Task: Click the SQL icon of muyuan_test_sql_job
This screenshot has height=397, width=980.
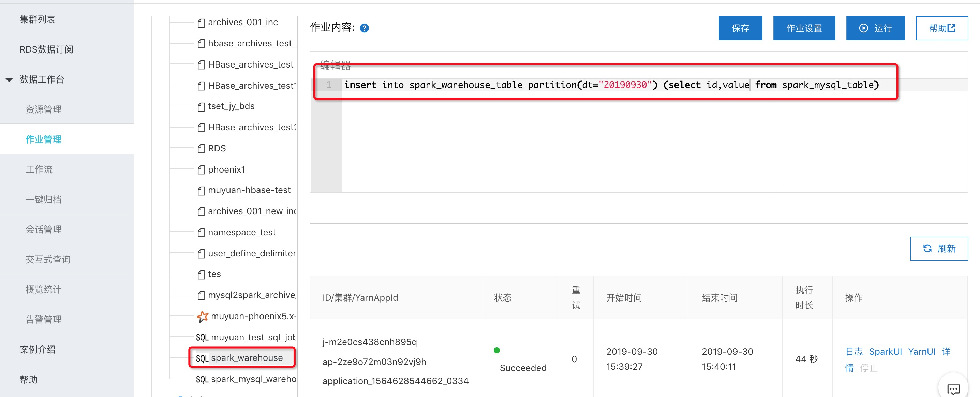Action: tap(202, 338)
